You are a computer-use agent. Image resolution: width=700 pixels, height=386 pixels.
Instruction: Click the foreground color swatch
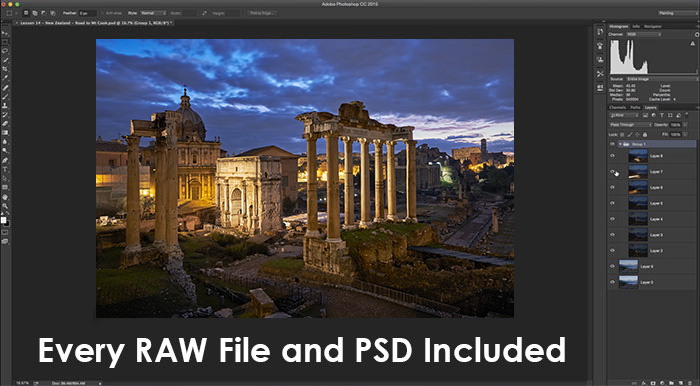click(4, 220)
